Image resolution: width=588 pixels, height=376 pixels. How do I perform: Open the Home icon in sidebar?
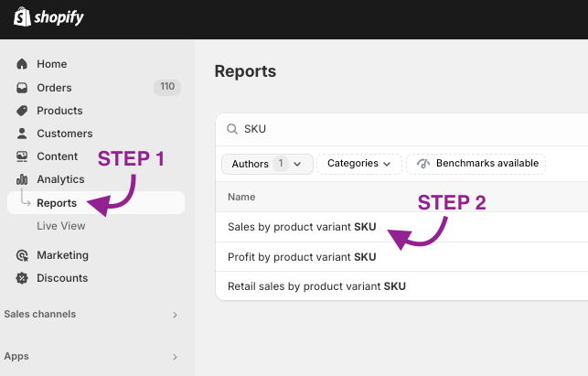tap(22, 64)
